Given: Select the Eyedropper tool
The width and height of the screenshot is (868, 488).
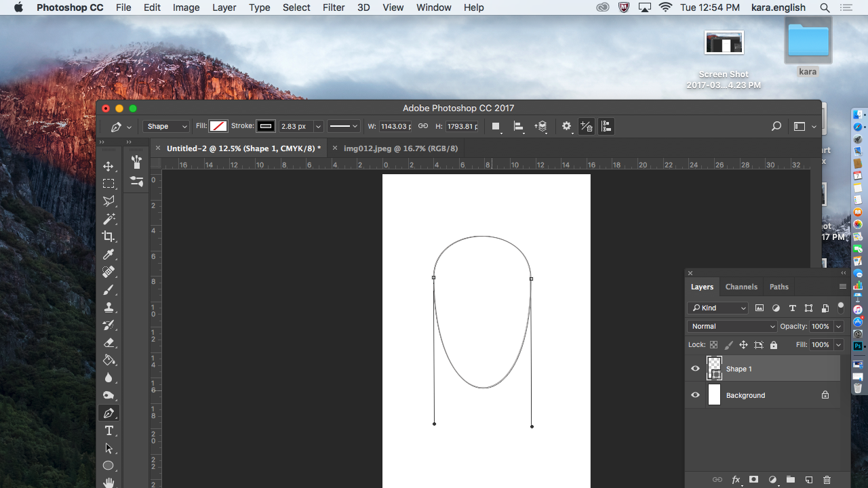Looking at the screenshot, I should point(108,254).
